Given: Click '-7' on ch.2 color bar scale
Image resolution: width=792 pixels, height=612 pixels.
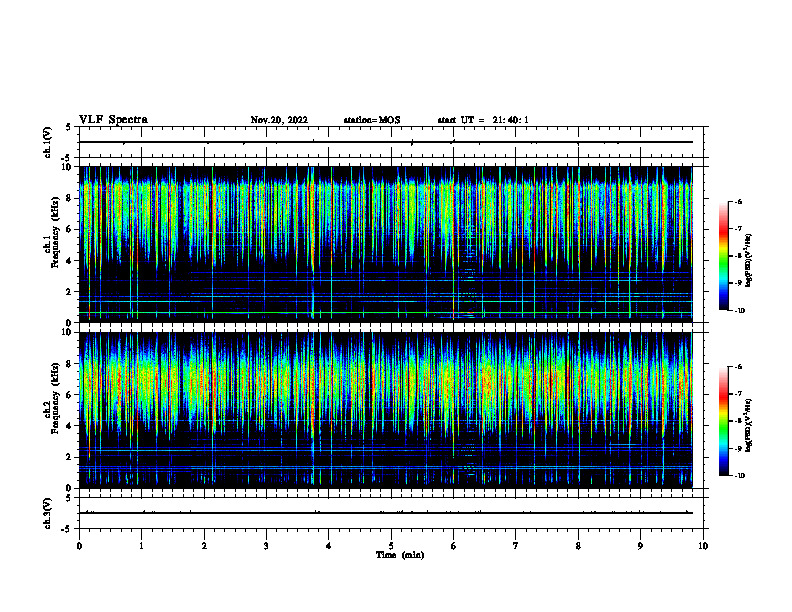Looking at the screenshot, I should (738, 394).
